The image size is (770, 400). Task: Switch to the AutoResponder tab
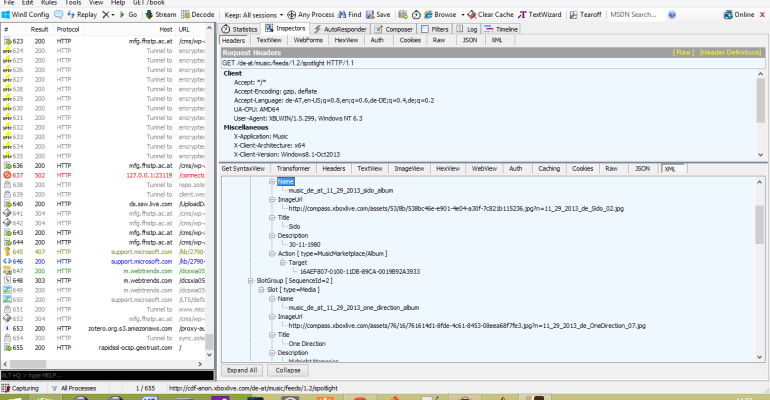340,29
